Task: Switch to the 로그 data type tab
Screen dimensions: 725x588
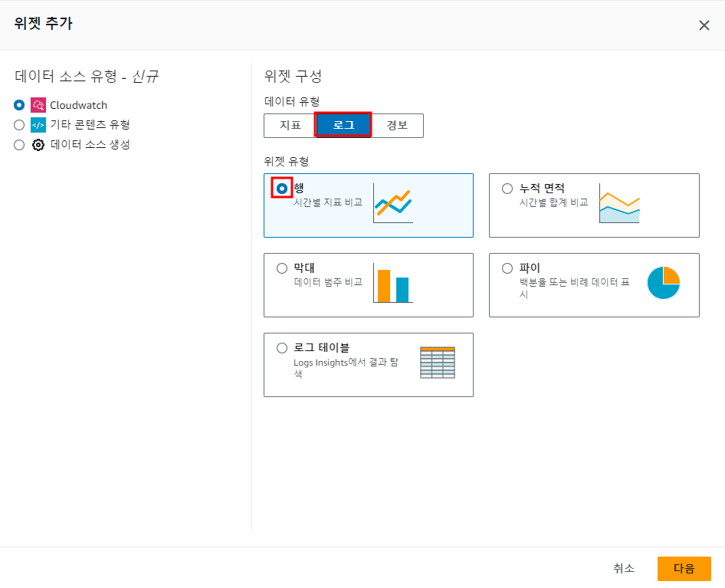Action: pyautogui.click(x=343, y=125)
